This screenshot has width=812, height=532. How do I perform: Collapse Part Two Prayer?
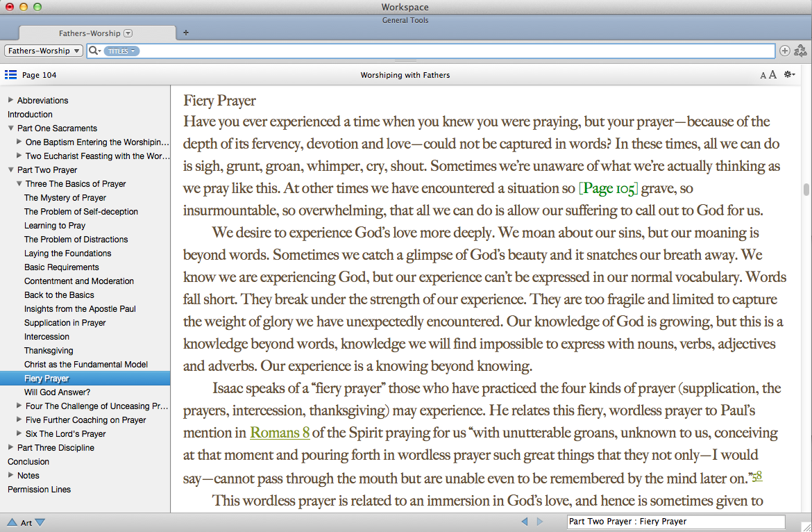pyautogui.click(x=10, y=169)
